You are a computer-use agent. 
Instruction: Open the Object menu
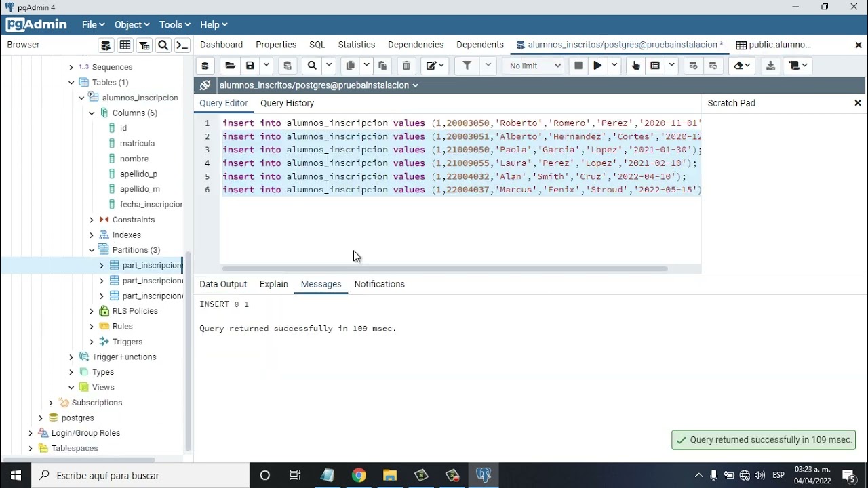coord(132,24)
